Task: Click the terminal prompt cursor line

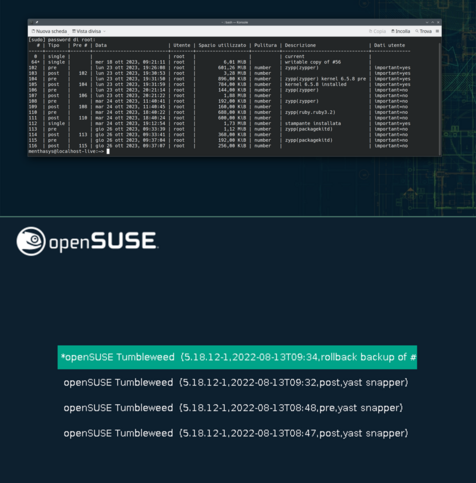Action: click(69, 151)
